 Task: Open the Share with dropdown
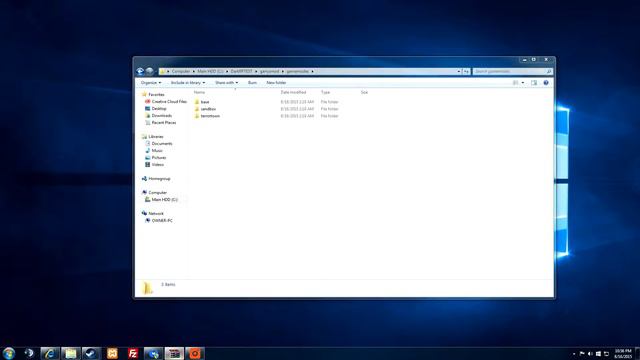tap(227, 83)
